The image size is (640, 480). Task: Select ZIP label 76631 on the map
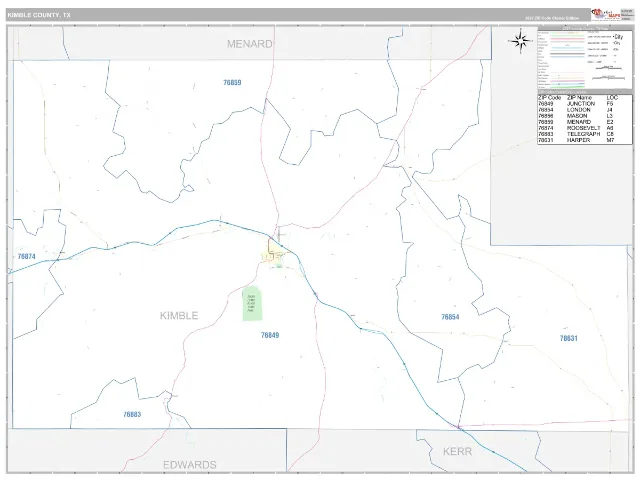pyautogui.click(x=569, y=338)
